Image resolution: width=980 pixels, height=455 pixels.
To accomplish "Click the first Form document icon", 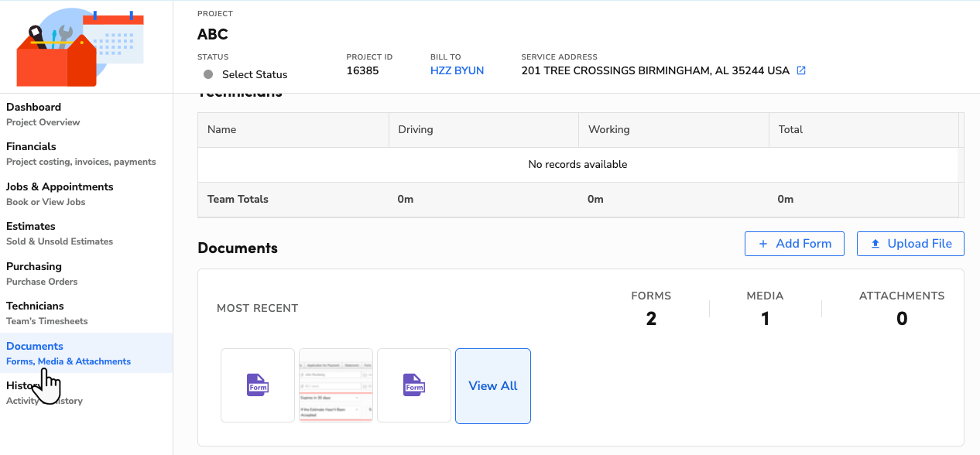I will [258, 385].
